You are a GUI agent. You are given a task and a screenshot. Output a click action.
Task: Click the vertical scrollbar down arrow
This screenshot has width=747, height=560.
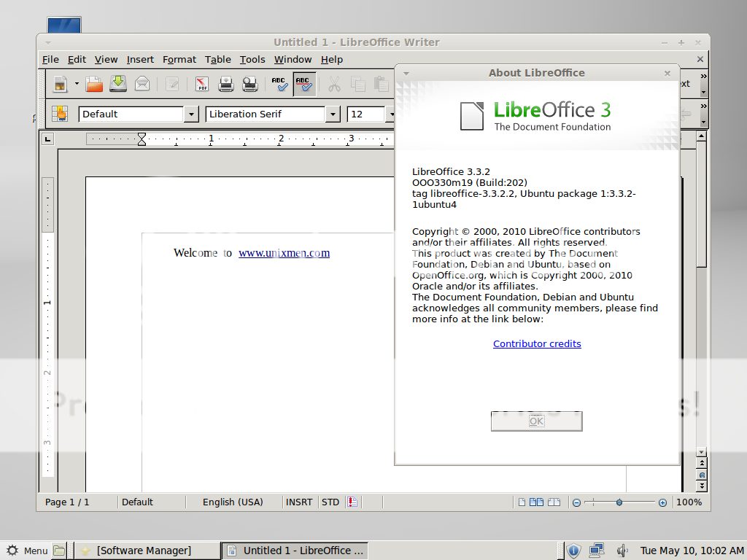[701, 451]
